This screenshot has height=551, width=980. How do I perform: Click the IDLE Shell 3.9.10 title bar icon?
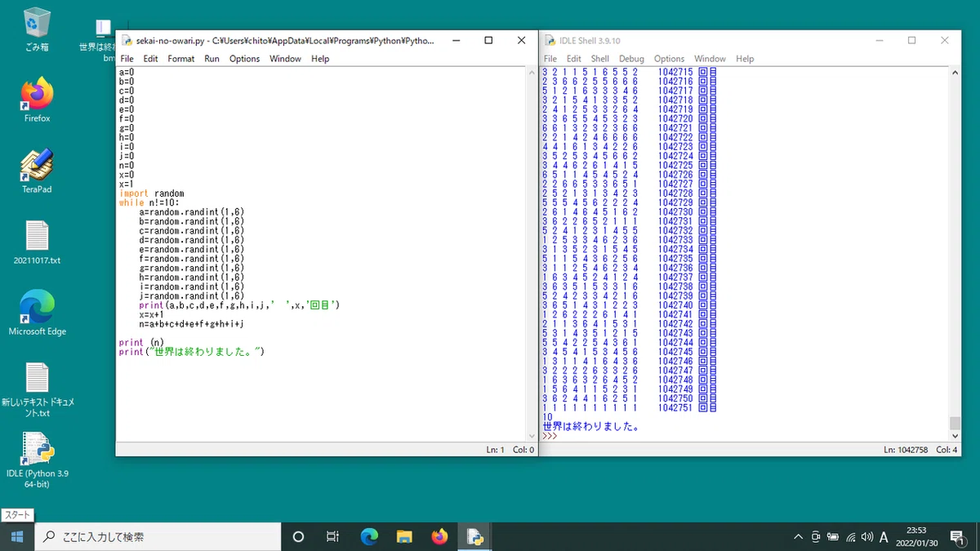(x=550, y=41)
